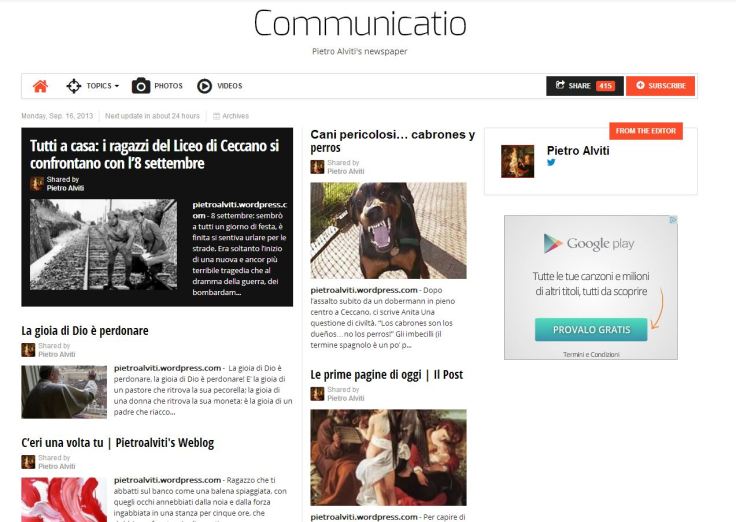Click the Subscribe button
Screen dimensions: 736x522
click(x=660, y=86)
